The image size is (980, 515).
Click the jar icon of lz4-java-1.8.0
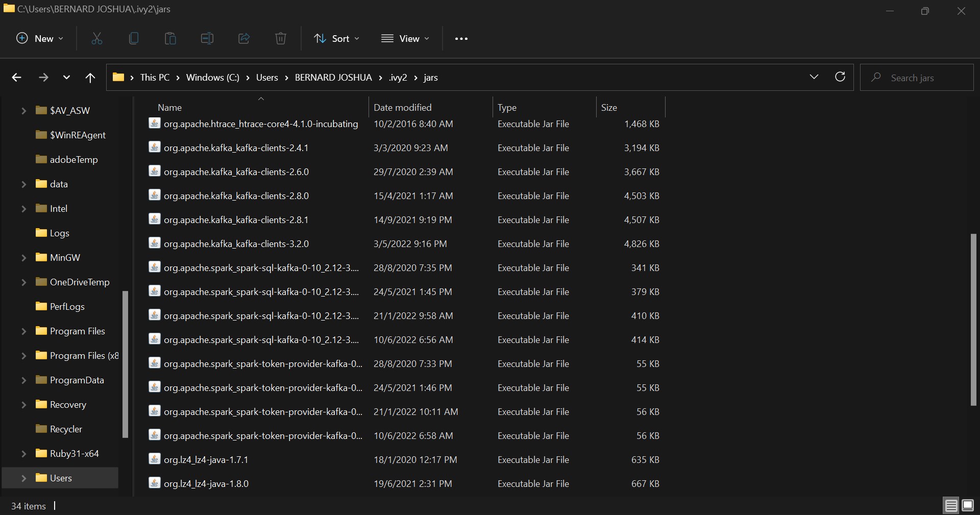(x=154, y=483)
